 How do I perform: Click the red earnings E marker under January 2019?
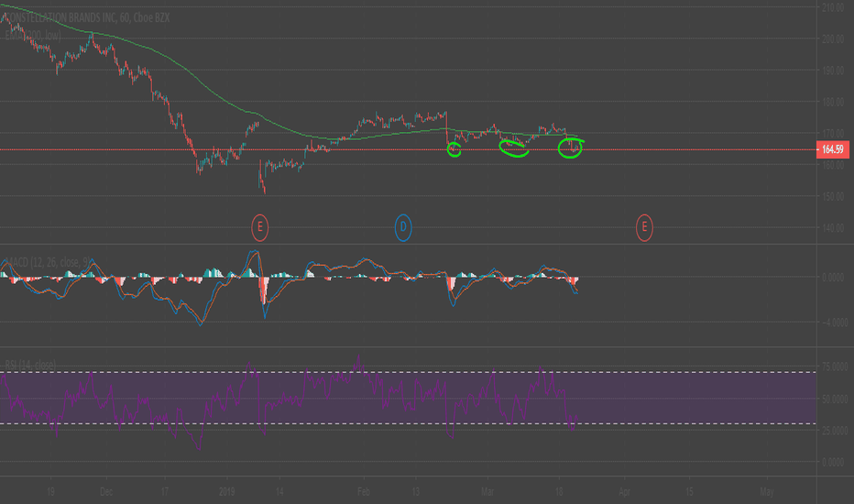tap(260, 227)
